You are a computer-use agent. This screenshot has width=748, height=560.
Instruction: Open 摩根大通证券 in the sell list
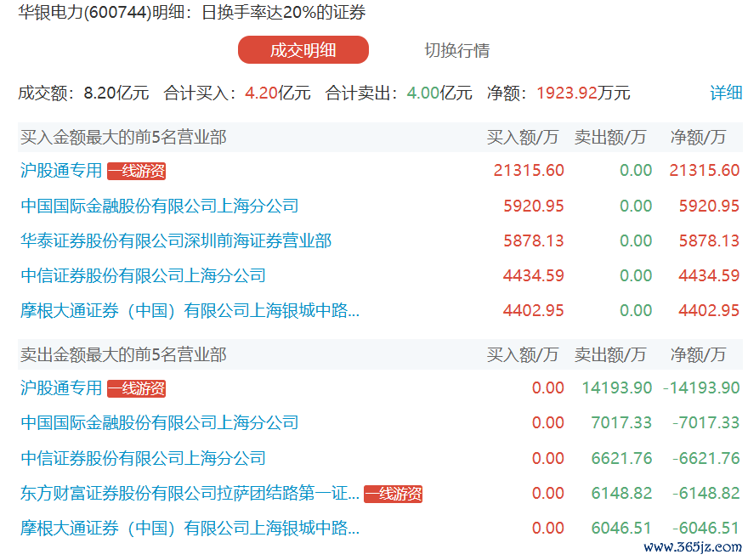pos(190,528)
